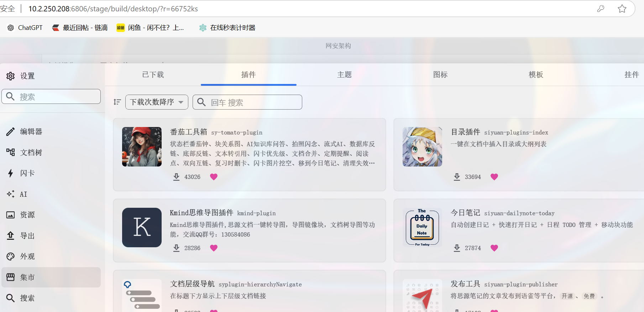Click the download icon for 番茄工具箱

click(176, 177)
